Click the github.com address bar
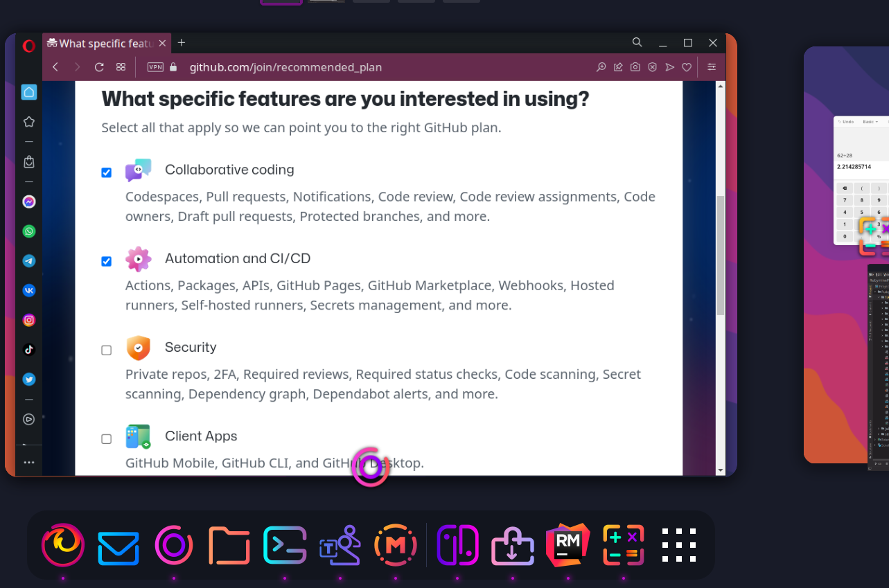This screenshot has width=889, height=588. (285, 67)
